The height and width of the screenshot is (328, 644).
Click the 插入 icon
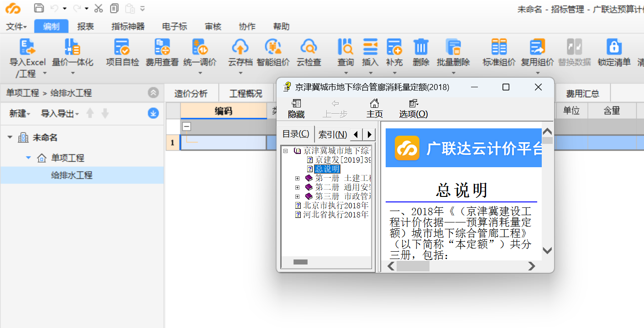370,47
